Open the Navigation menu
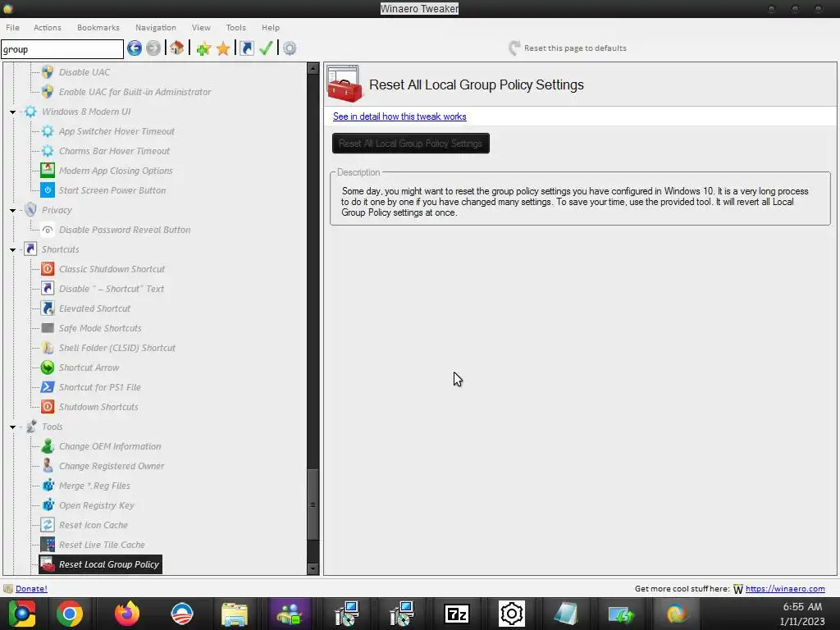Image resolution: width=840 pixels, height=630 pixels. pyautogui.click(x=155, y=27)
